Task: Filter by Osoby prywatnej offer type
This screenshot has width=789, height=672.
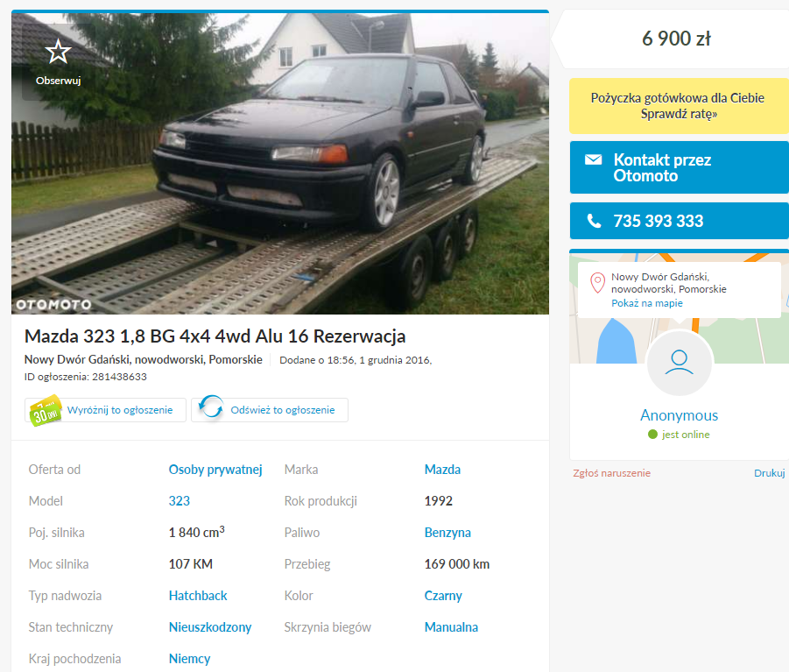Action: click(215, 470)
